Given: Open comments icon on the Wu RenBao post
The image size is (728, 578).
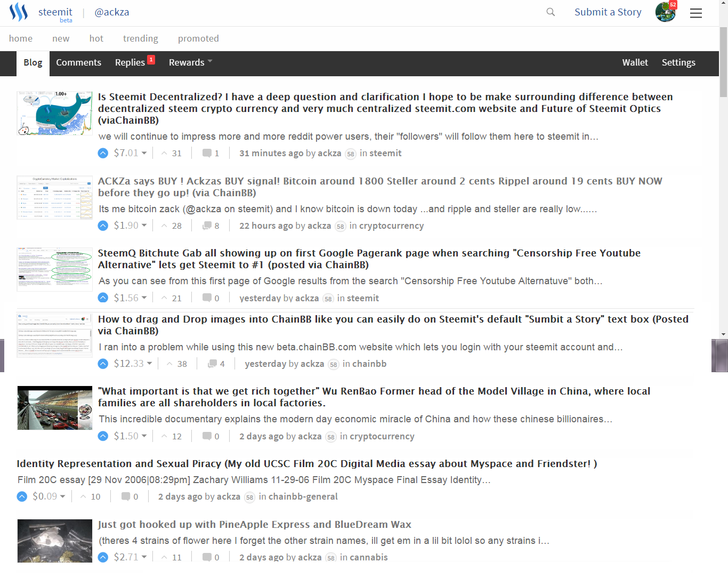Looking at the screenshot, I should click(207, 436).
